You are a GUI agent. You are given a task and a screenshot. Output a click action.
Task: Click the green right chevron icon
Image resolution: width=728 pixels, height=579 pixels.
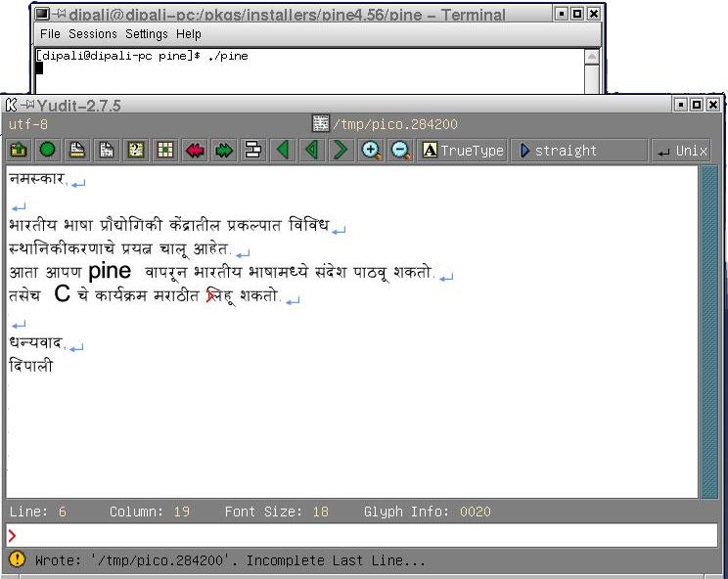341,150
